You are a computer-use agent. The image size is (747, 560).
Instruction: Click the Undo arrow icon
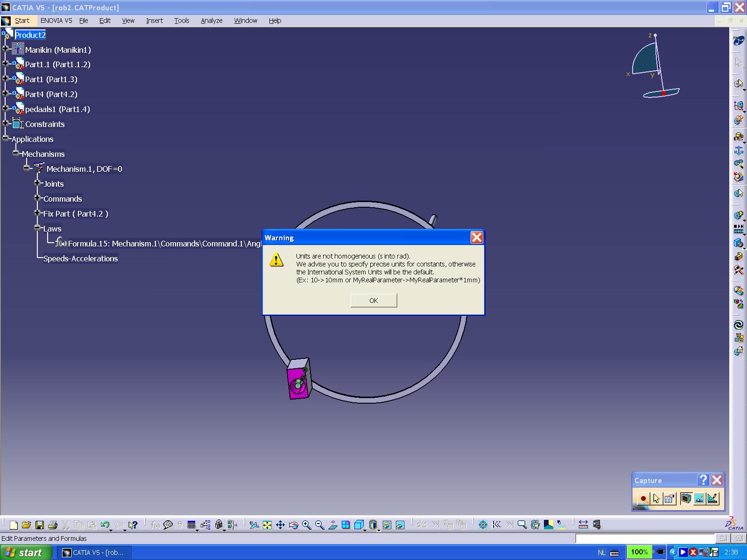pyautogui.click(x=105, y=525)
